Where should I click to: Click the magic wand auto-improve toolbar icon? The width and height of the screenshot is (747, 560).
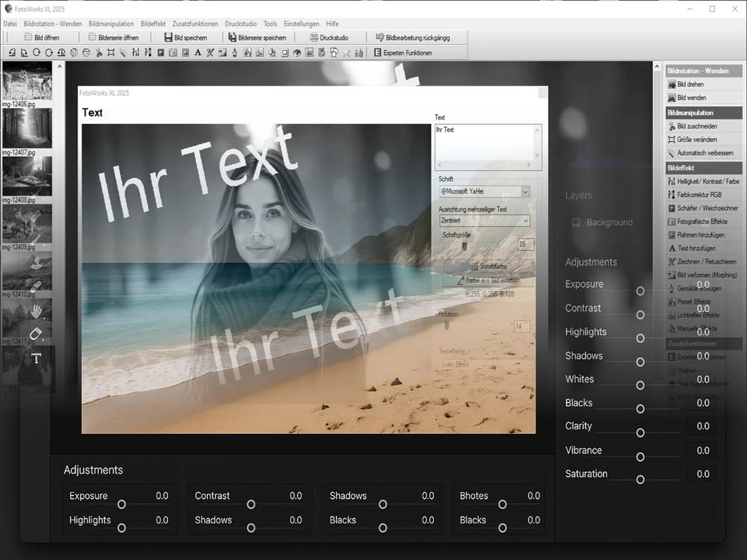pos(124,53)
